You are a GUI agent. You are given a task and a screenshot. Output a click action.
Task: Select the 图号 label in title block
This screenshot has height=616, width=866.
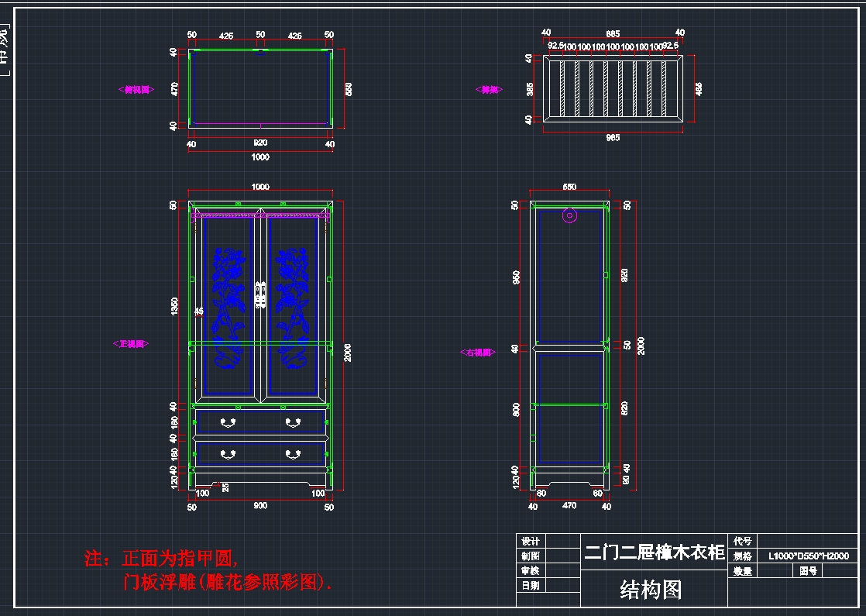point(808,571)
